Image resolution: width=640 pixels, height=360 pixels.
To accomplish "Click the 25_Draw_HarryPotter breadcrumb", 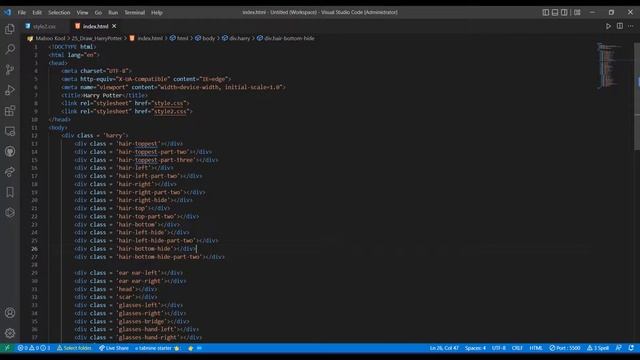I will pyautogui.click(x=97, y=38).
